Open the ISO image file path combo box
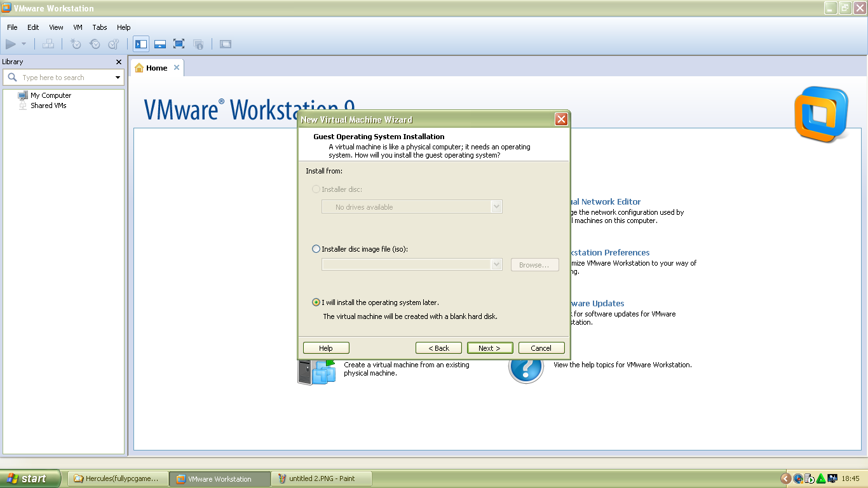The image size is (868, 488). [x=412, y=264]
